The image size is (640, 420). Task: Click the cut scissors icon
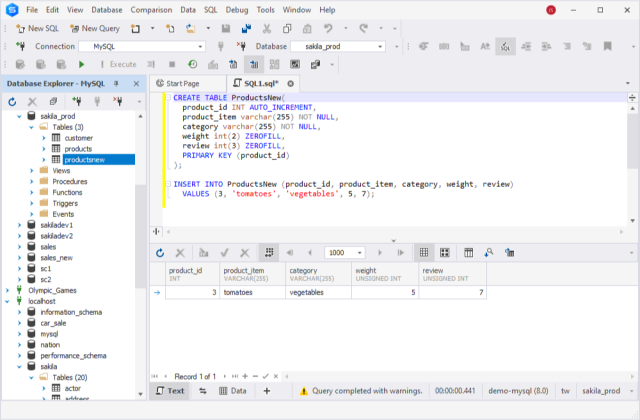click(x=267, y=29)
